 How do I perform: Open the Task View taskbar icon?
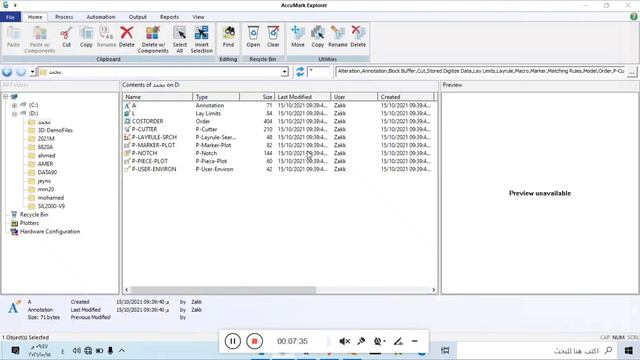click(x=445, y=351)
